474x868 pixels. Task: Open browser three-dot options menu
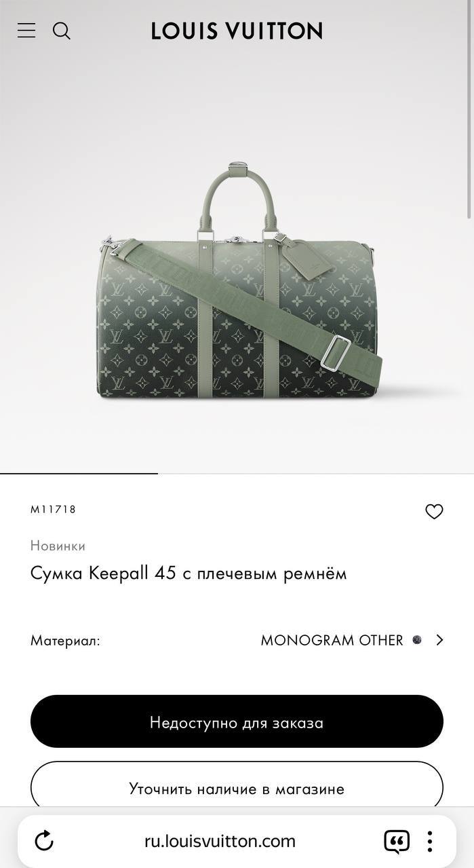(x=429, y=842)
